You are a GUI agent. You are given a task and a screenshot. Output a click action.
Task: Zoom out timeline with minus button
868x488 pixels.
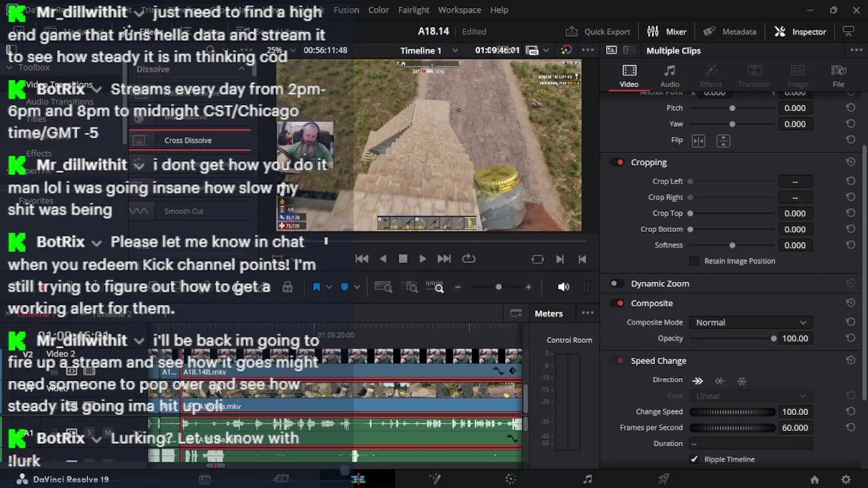coord(458,287)
